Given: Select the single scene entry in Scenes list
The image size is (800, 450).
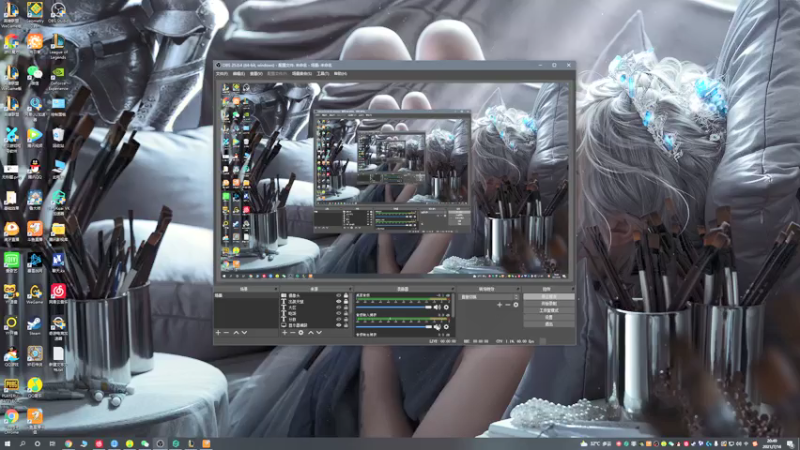Looking at the screenshot, I should click(246, 295).
